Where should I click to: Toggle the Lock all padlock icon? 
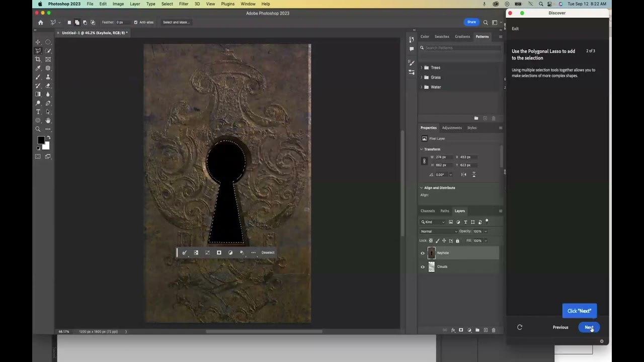pyautogui.click(x=457, y=241)
